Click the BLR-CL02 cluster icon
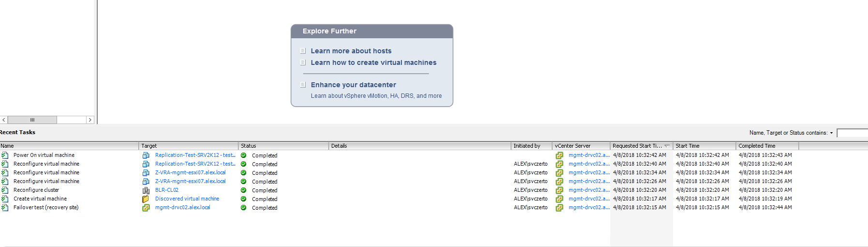868x247 pixels. pos(146,190)
